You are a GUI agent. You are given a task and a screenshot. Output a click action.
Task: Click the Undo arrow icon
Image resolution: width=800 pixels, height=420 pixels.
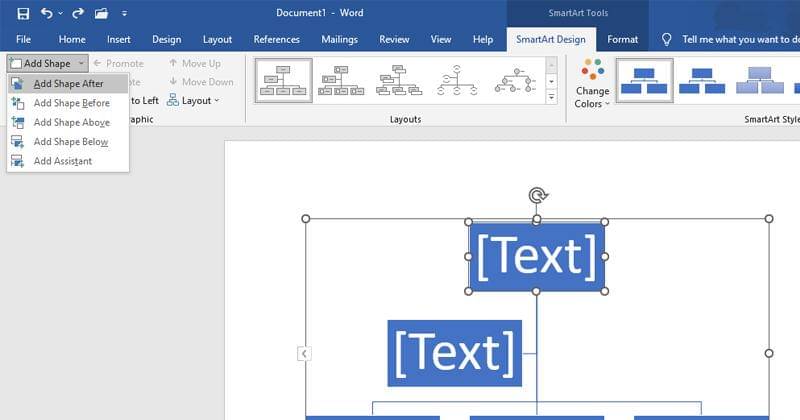pos(47,14)
